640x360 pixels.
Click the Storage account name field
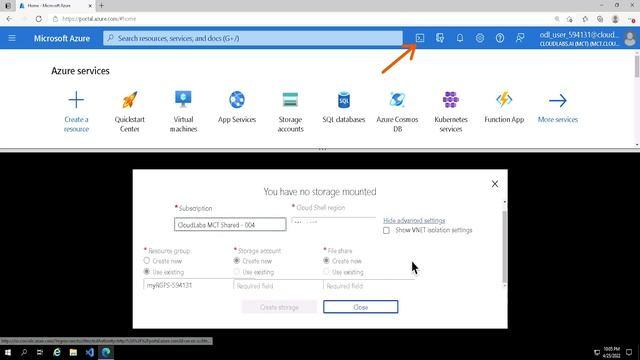click(x=278, y=286)
